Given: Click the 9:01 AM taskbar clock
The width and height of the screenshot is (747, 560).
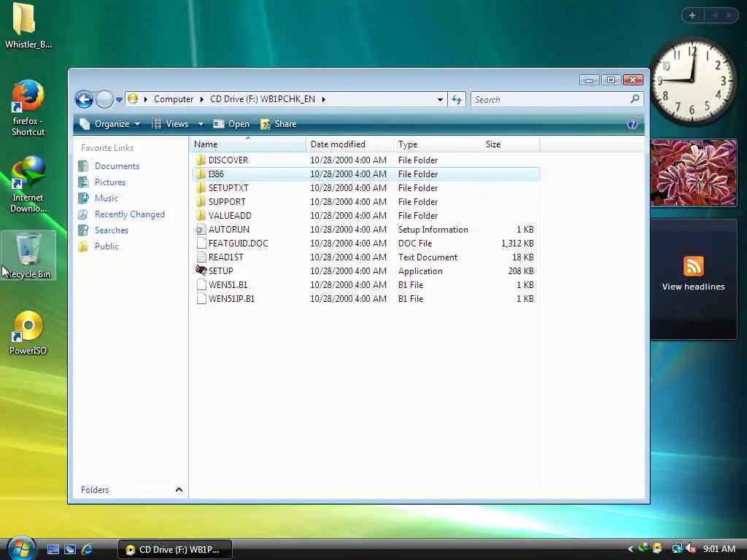Looking at the screenshot, I should pos(719,549).
